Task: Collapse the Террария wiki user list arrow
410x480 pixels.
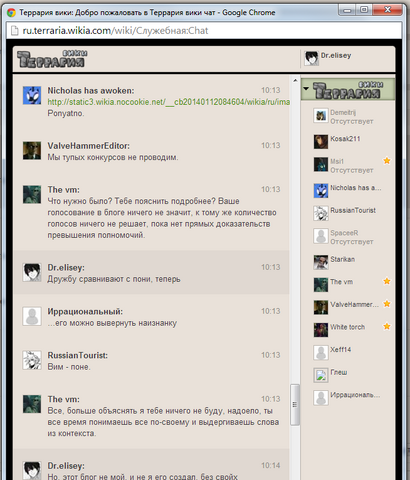Action: (x=306, y=89)
